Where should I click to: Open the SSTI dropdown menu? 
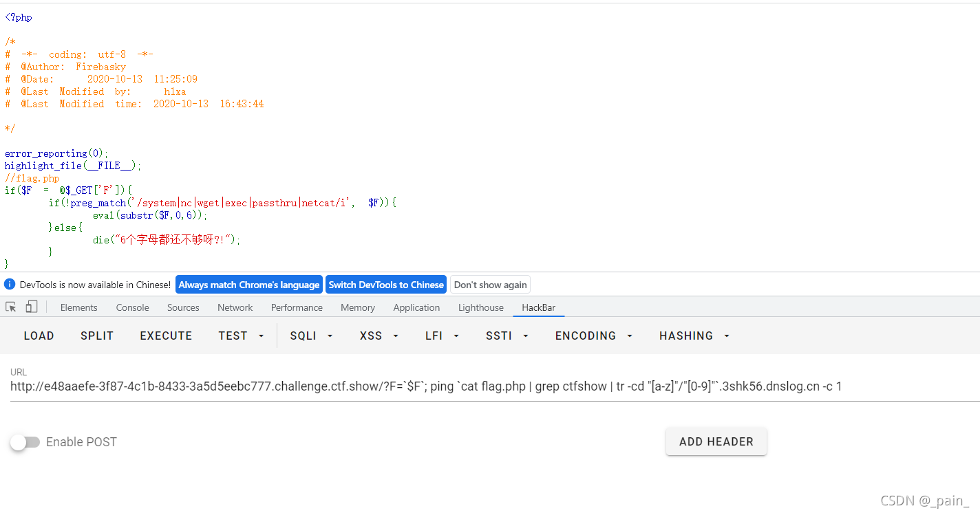point(507,336)
